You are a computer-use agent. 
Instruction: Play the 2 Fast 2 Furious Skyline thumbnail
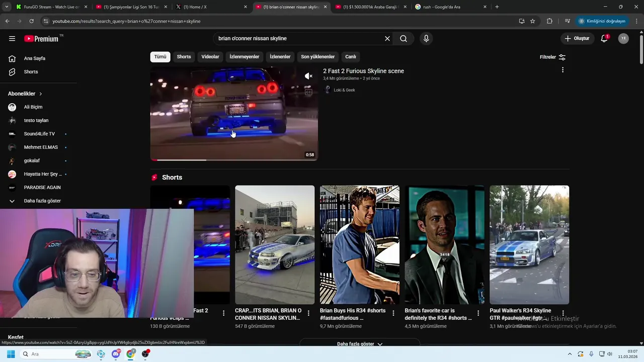point(234,114)
